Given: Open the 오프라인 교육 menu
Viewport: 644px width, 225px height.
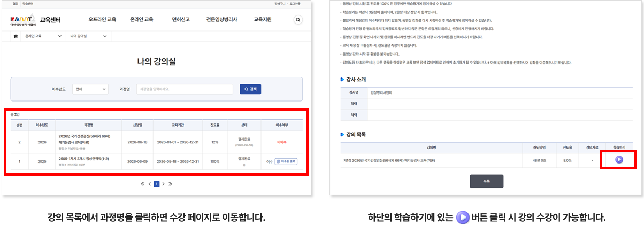Looking at the screenshot, I should pyautogui.click(x=102, y=20).
